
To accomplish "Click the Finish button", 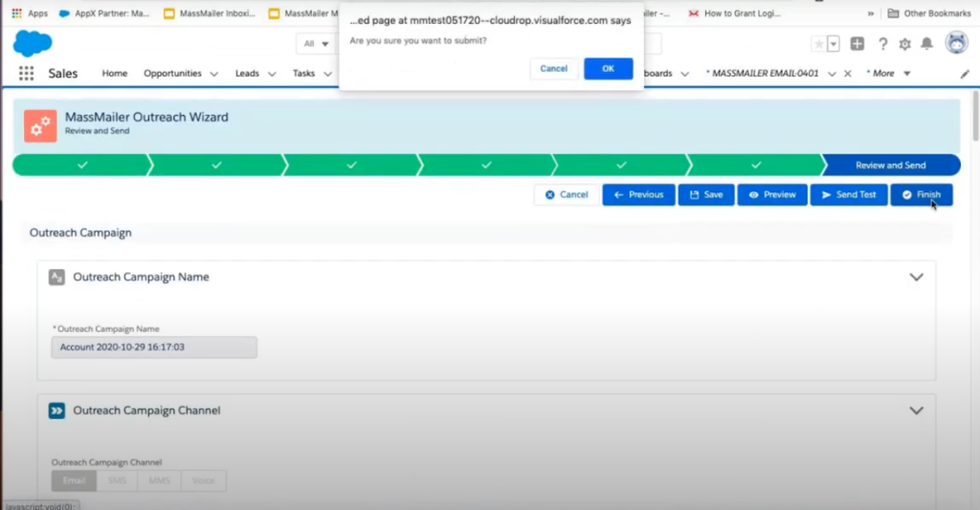I will [922, 194].
